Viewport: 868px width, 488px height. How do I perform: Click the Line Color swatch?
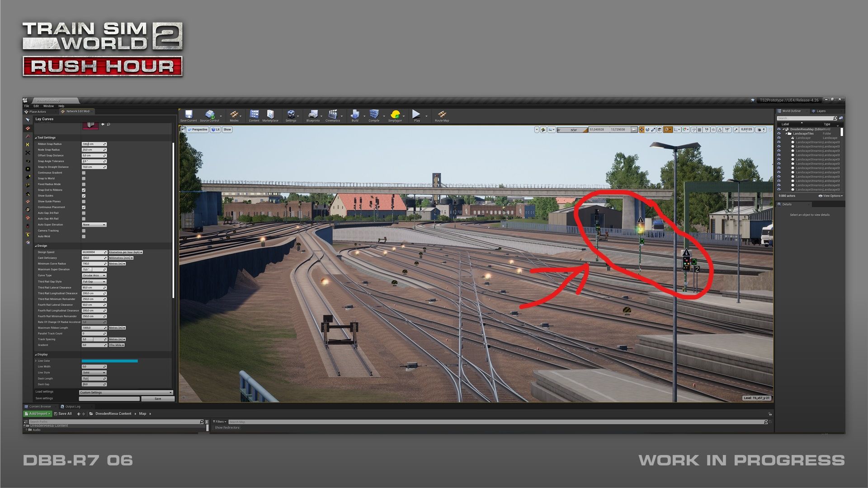(109, 361)
